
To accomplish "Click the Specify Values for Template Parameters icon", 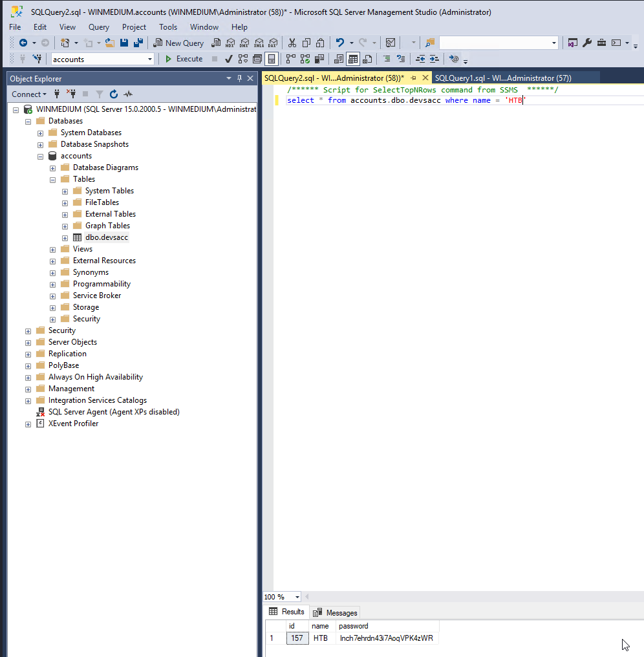I will [454, 59].
